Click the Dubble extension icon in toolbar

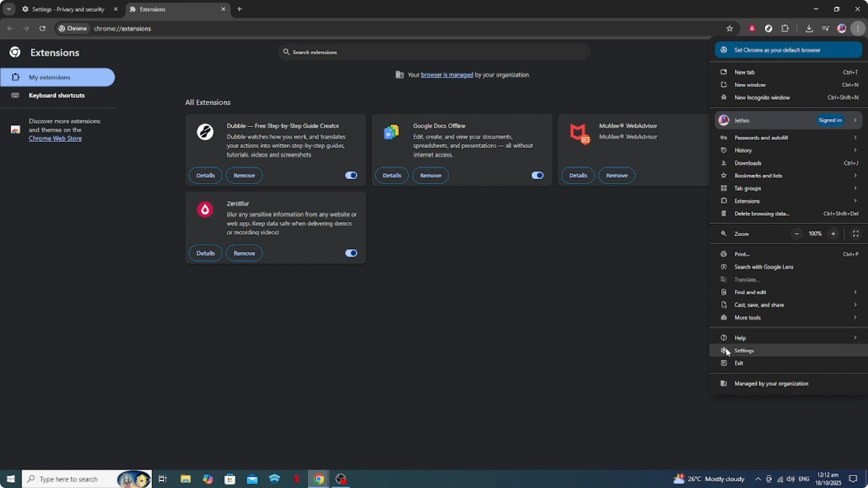(x=768, y=28)
